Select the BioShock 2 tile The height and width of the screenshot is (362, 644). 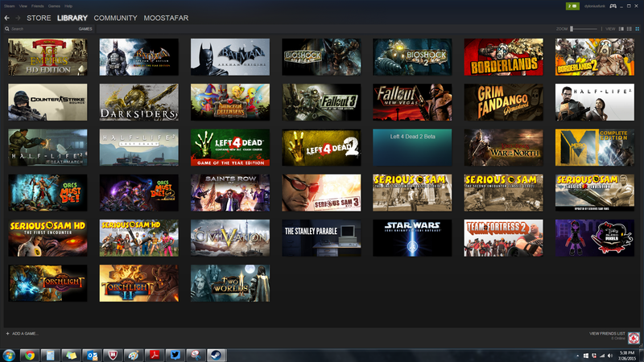click(412, 57)
